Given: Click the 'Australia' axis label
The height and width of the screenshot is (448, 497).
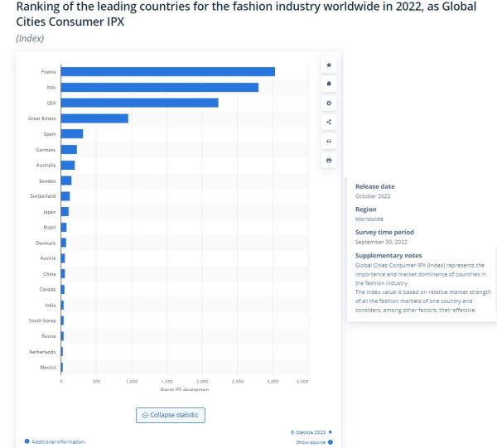Looking at the screenshot, I should point(46,165).
